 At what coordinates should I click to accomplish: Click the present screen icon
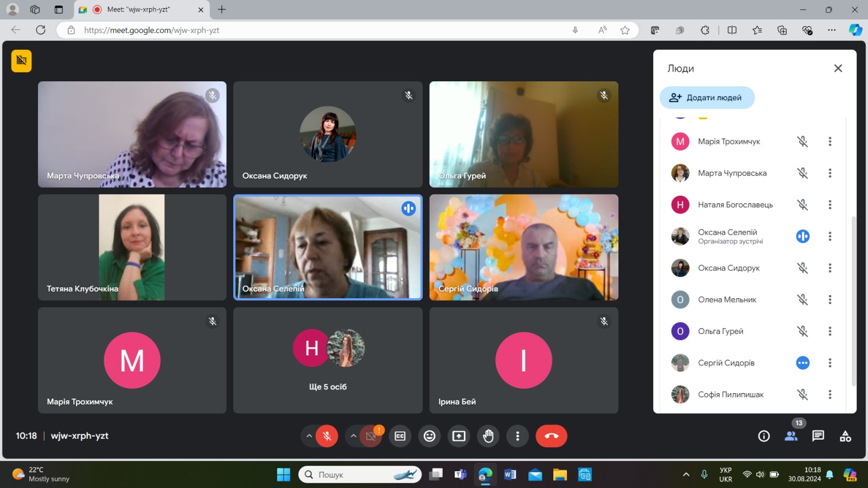pos(459,436)
